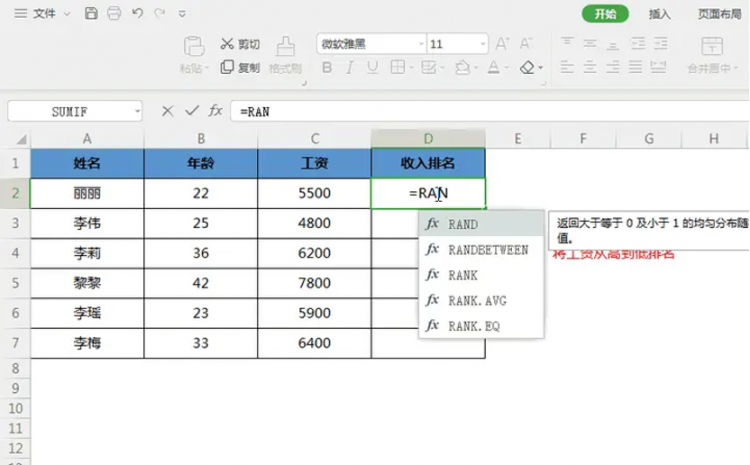
Task: Align text left horizontally
Action: tap(567, 67)
